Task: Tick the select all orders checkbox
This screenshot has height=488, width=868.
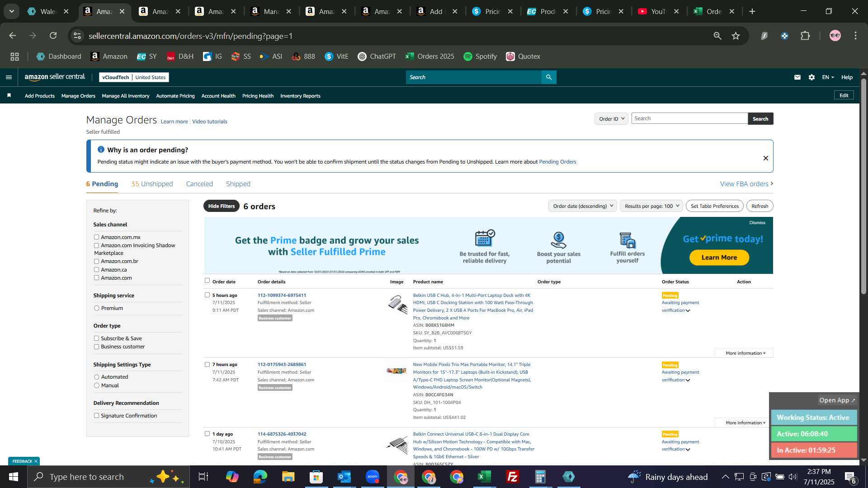Action: click(207, 281)
